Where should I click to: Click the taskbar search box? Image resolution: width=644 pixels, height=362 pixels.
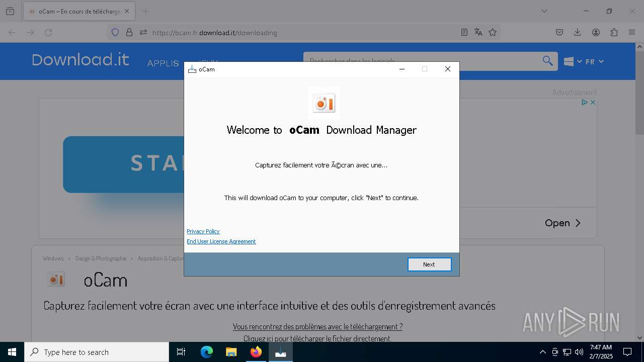[97, 352]
